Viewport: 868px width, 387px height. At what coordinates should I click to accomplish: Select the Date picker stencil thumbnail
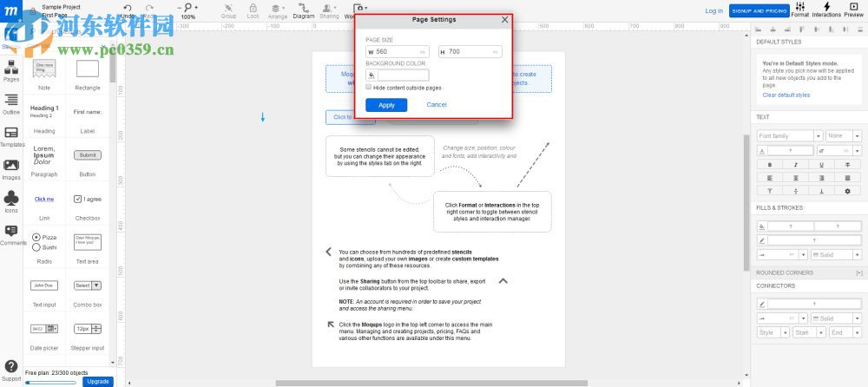tap(44, 329)
